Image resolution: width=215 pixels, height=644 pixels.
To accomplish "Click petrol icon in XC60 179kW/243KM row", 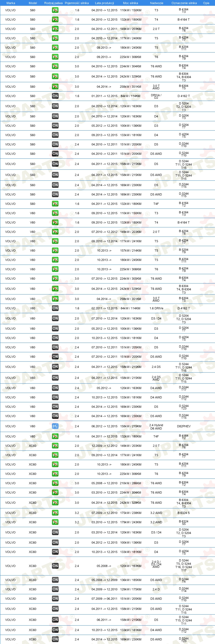I will point(55,522).
